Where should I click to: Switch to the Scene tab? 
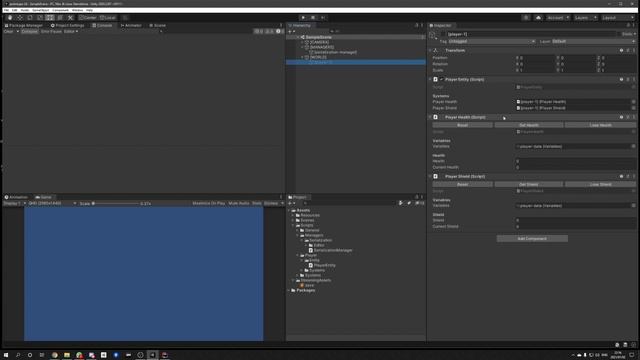point(157,25)
